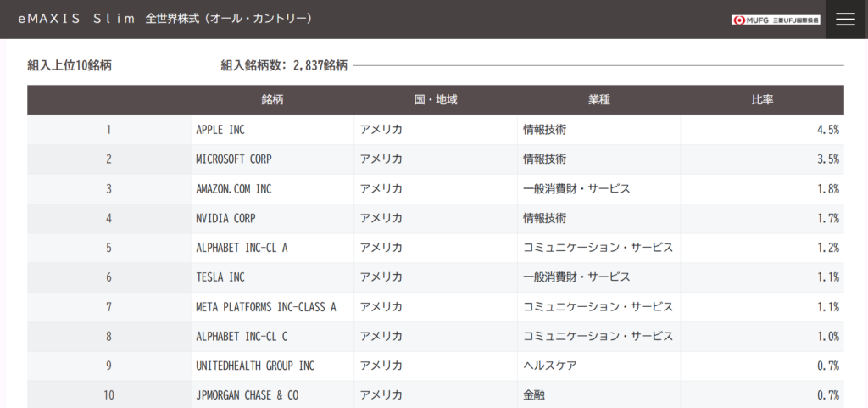Click the 0.7% ratio for JPMorgan

[x=828, y=395]
